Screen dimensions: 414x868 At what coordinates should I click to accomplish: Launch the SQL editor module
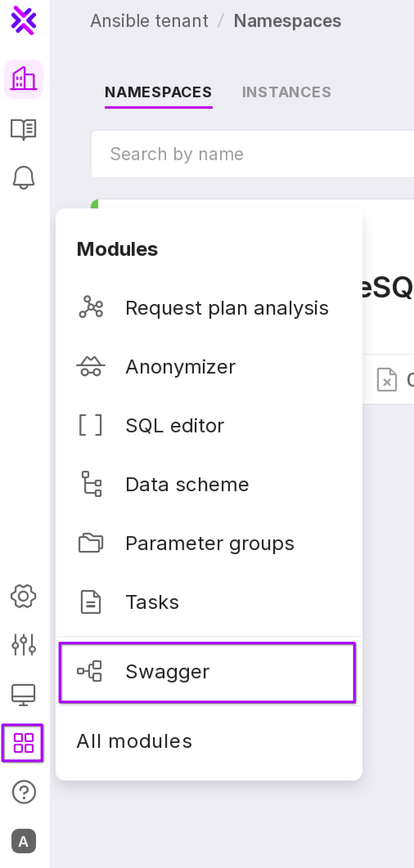pos(175,425)
